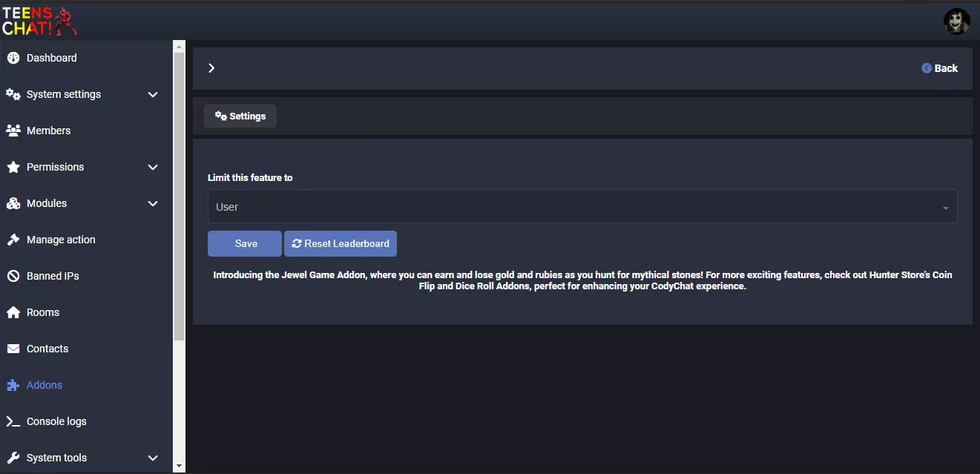Click the Reset Leaderboard button
The width and height of the screenshot is (980, 474).
(341, 243)
